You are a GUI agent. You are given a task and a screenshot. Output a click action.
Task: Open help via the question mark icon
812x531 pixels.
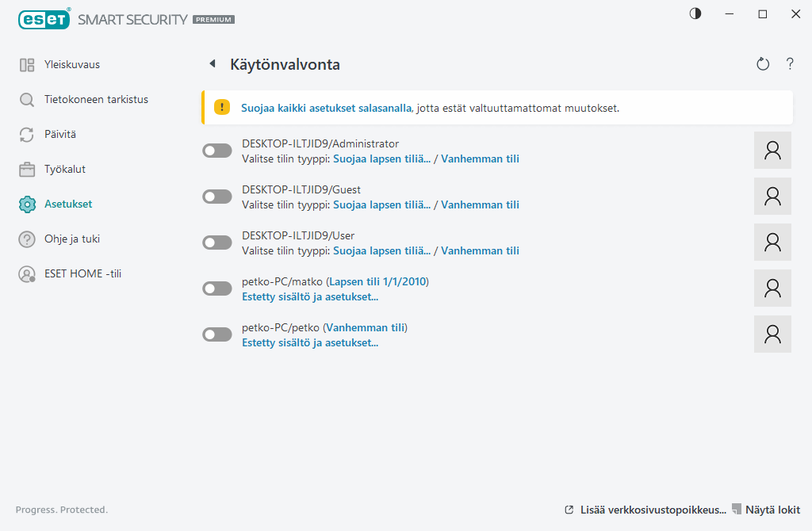790,64
